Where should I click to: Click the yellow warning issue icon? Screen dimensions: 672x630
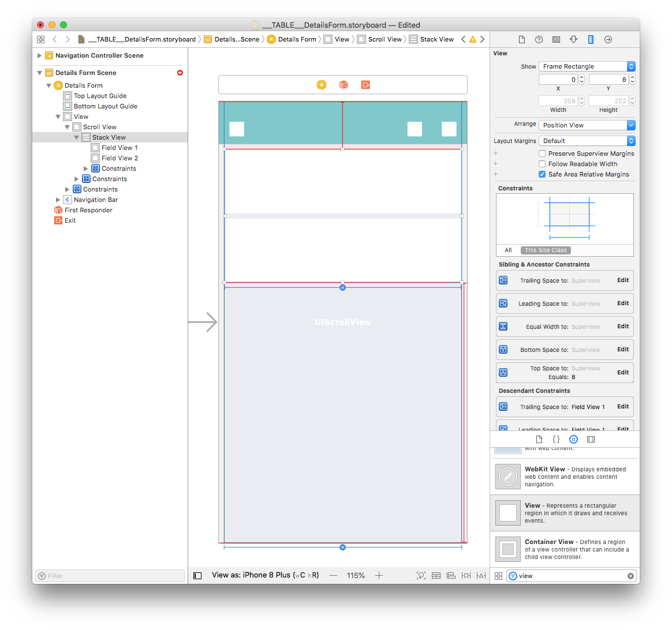tap(473, 39)
